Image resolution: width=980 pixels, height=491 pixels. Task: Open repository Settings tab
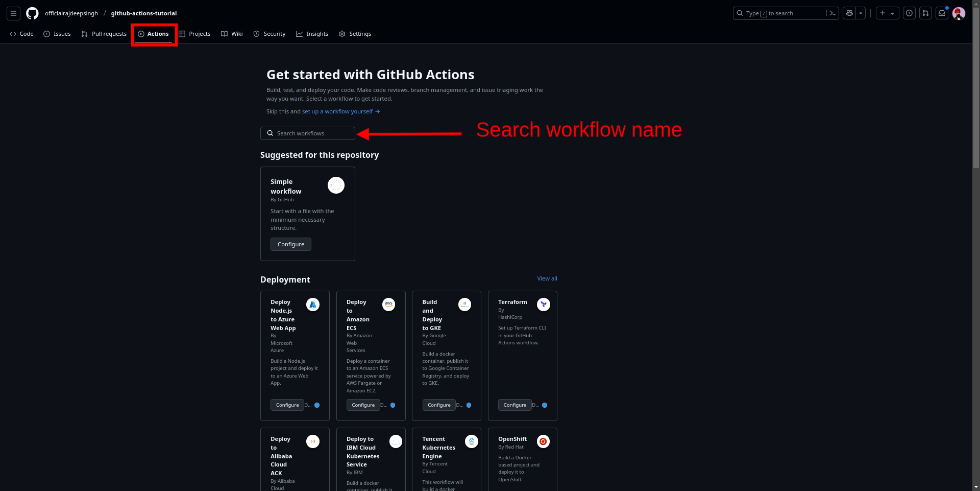pos(355,34)
